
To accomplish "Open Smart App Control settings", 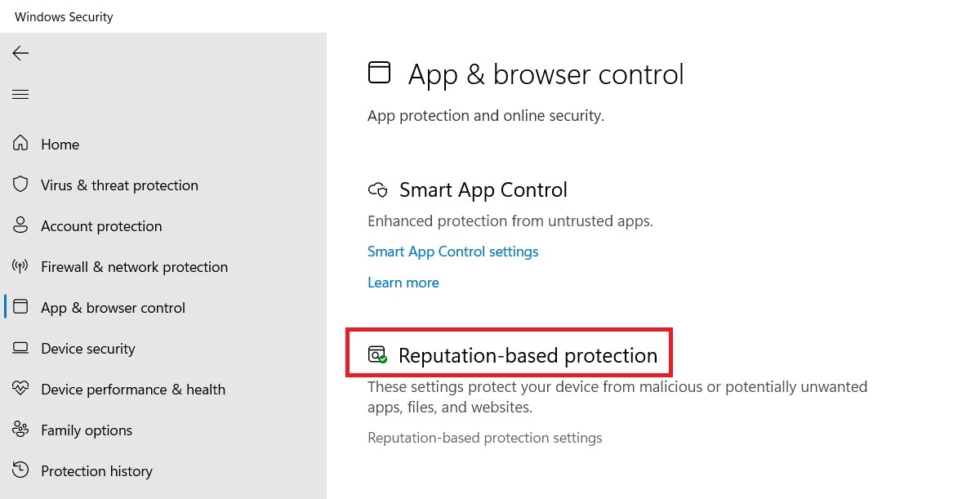I will tap(453, 251).
